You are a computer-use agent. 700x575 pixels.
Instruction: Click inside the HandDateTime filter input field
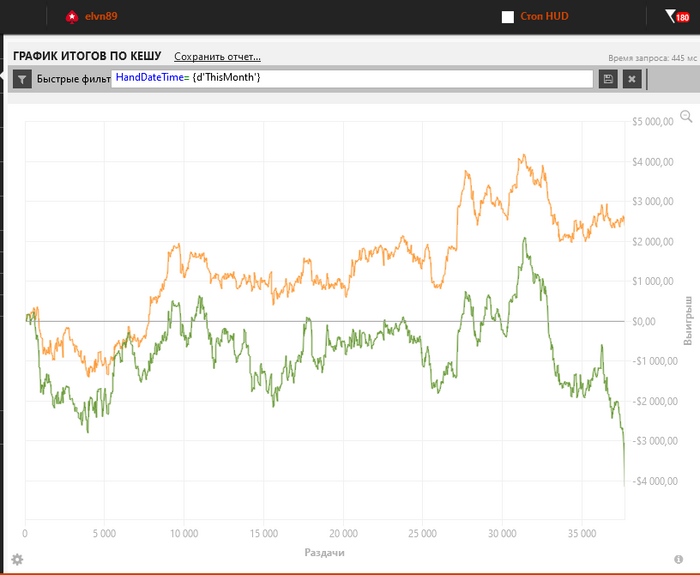352,79
